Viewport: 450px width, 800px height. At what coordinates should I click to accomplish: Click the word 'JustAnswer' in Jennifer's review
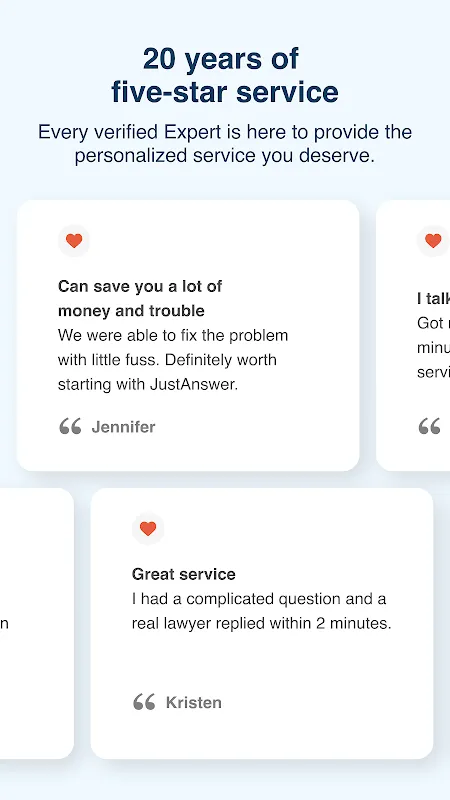[x=192, y=384]
